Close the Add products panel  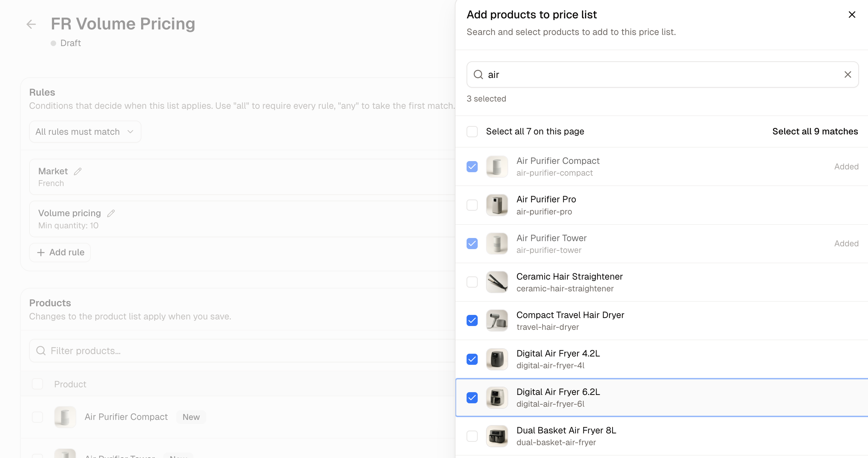click(x=852, y=15)
